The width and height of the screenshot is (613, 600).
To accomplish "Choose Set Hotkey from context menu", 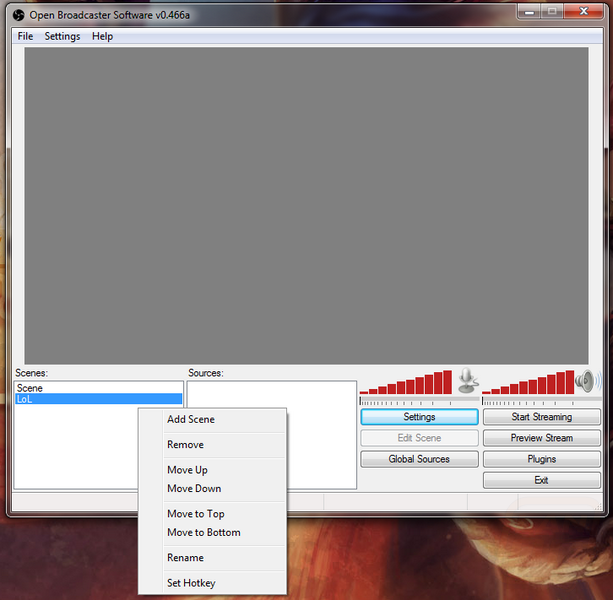I will click(x=212, y=583).
